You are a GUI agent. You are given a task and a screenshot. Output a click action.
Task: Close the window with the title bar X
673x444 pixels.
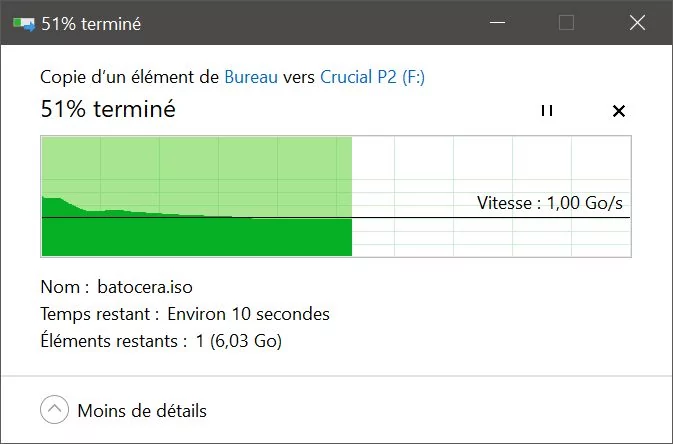(x=637, y=22)
